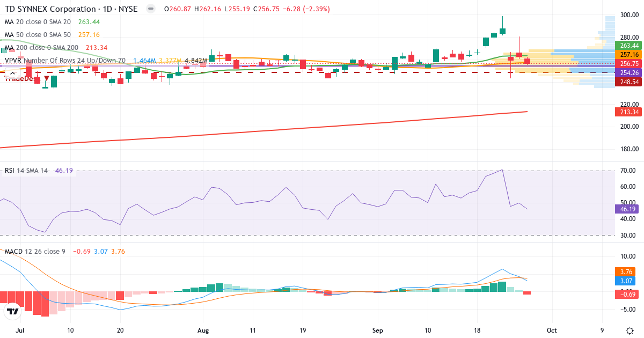Click the MA 200 close 0 SMA 200 legend
The width and height of the screenshot is (644, 338).
tap(41, 48)
